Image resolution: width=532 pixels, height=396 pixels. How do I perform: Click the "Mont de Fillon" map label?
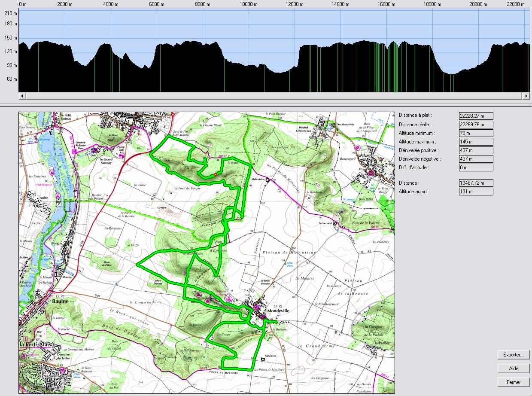pos(106,264)
